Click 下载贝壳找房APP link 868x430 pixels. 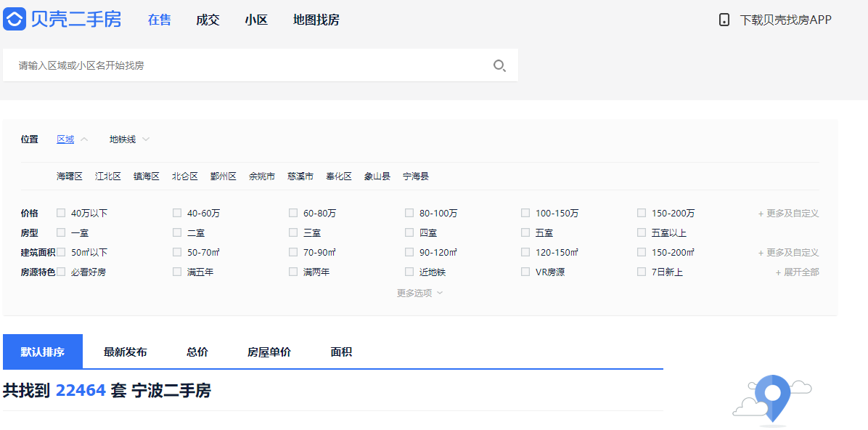(785, 20)
